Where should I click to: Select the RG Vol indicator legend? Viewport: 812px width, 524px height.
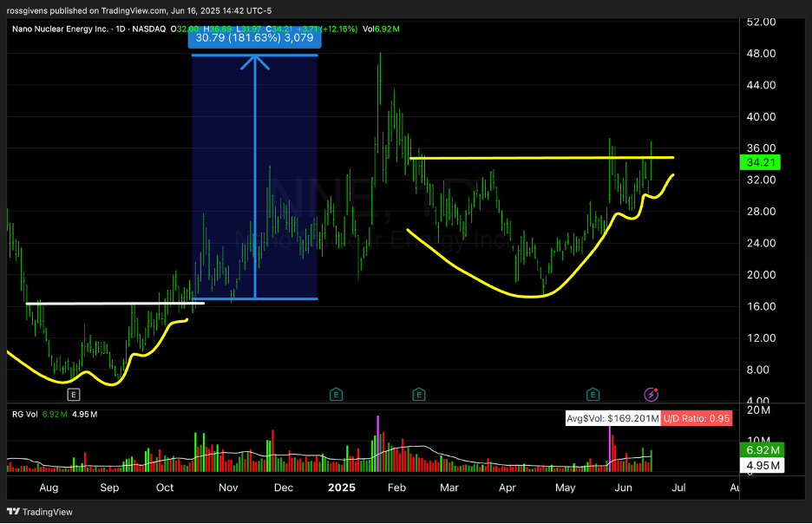[x=25, y=414]
